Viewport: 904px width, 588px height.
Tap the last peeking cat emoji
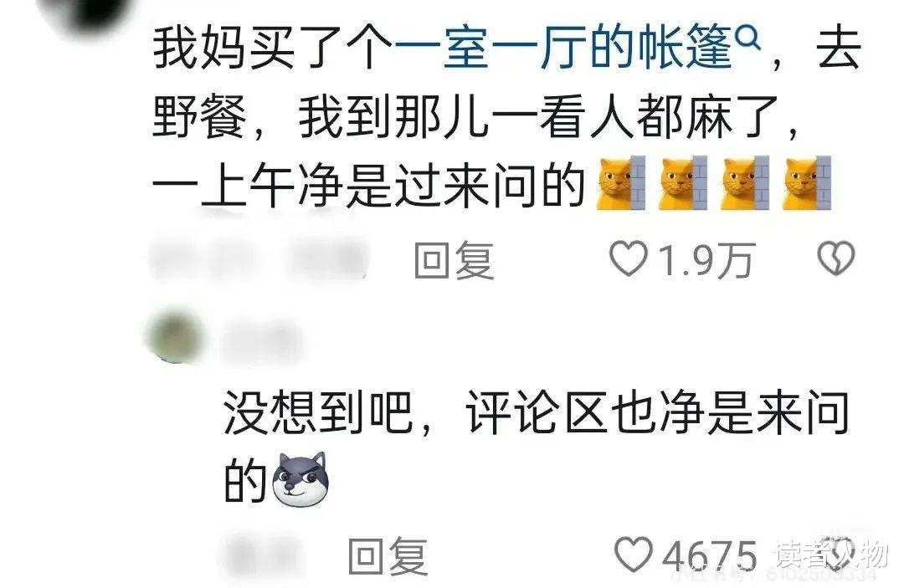[x=807, y=182]
